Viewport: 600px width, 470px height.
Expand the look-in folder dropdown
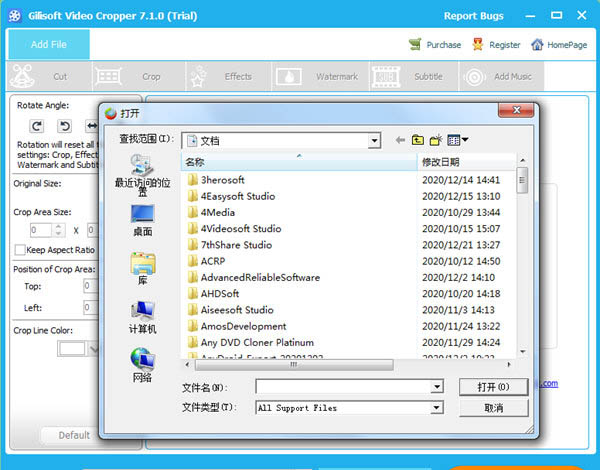coord(374,141)
